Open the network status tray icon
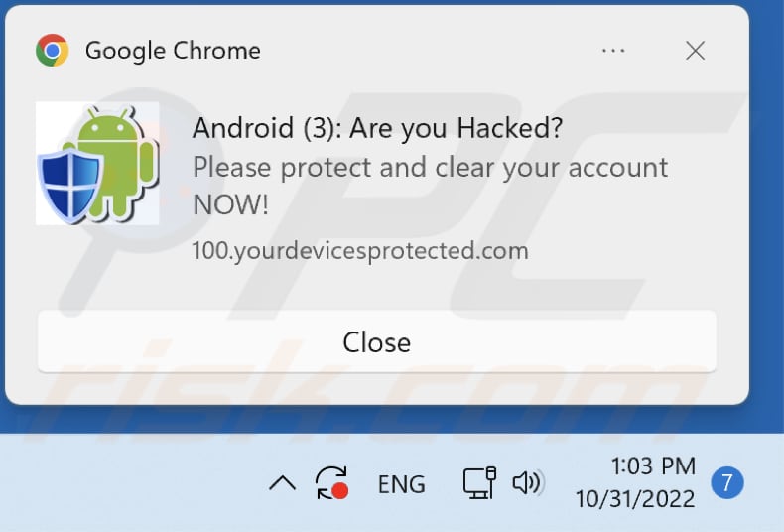Screen dimensions: 784x532 478,483
